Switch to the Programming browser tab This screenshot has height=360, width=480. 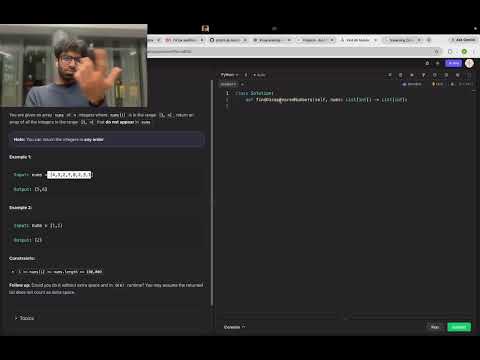pyautogui.click(x=272, y=40)
